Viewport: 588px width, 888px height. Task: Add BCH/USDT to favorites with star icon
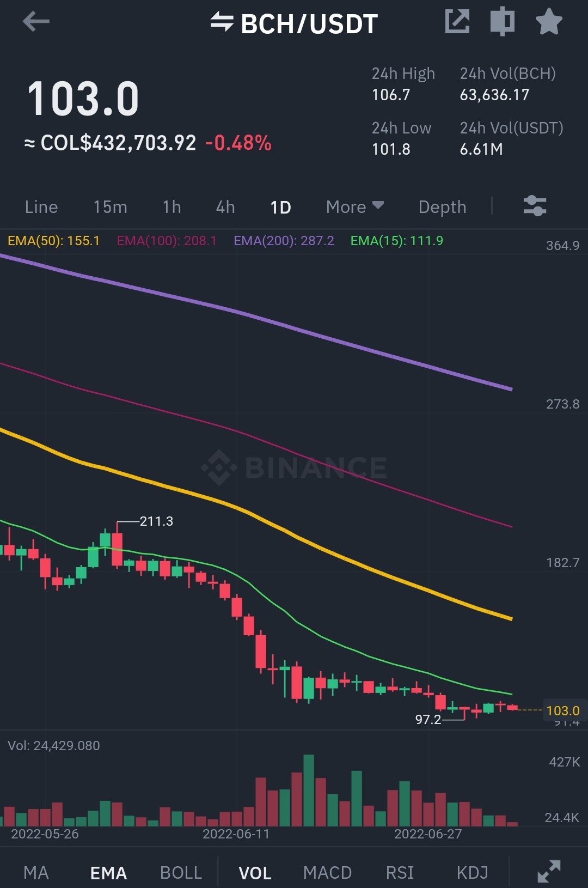click(549, 22)
